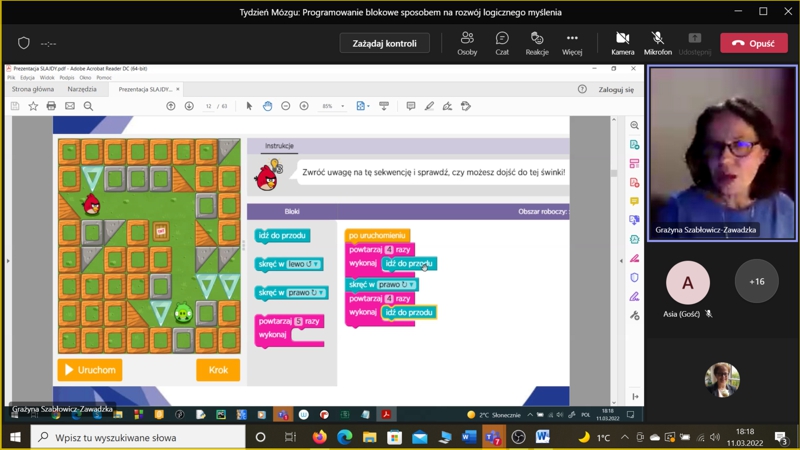
Task: Click the print icon
Action: (x=51, y=106)
